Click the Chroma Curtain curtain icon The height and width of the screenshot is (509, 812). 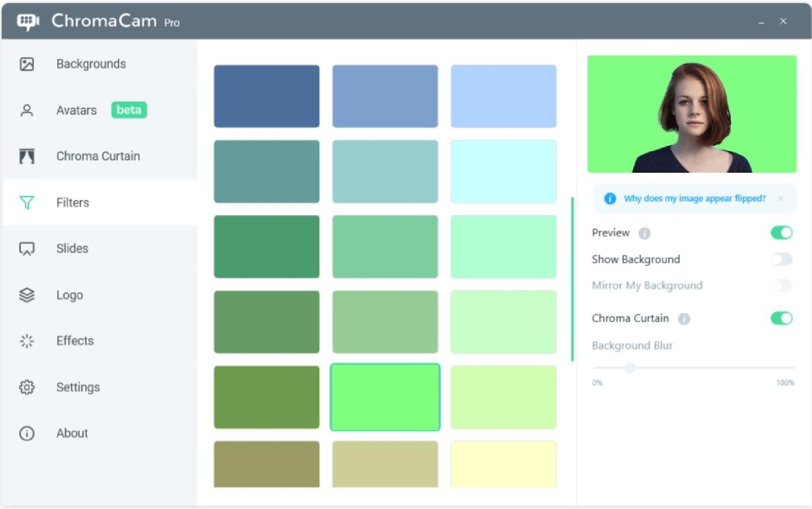[26, 156]
